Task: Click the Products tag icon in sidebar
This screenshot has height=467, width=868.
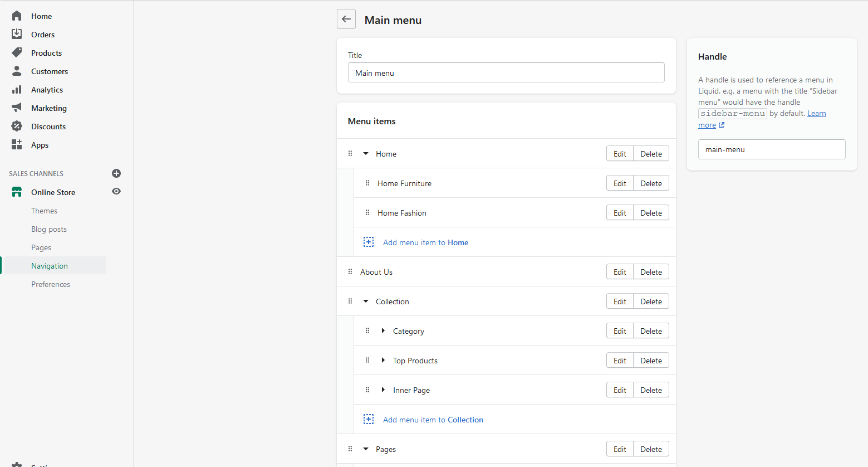Action: [x=17, y=52]
